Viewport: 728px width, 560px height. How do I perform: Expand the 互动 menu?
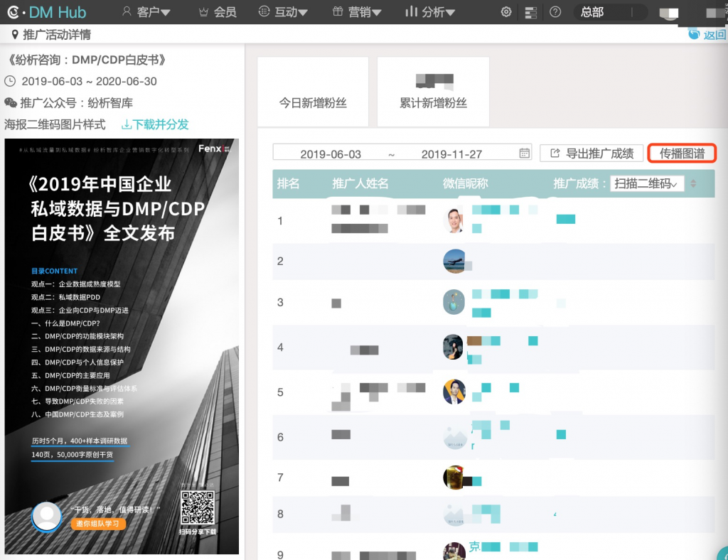tap(283, 12)
